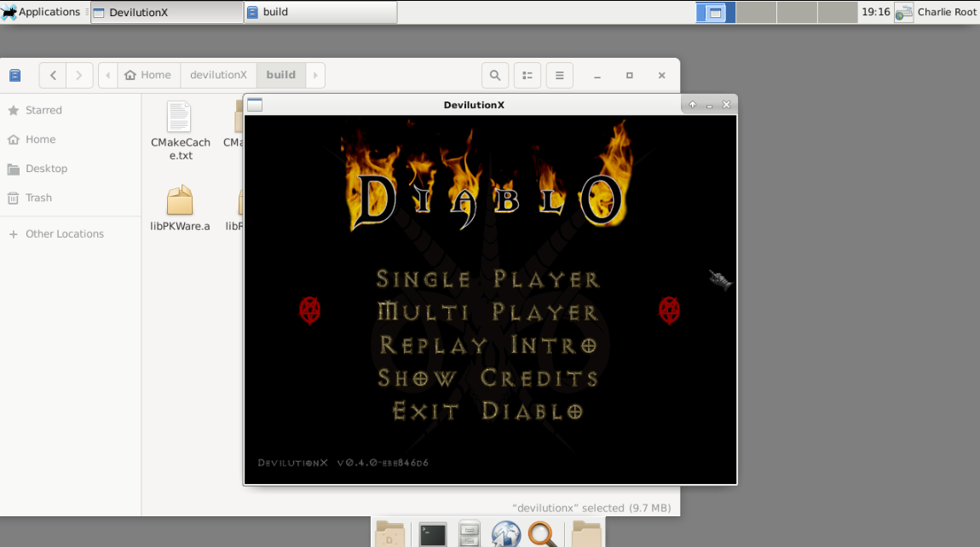980x547 pixels.
Task: Choose Show Credits menu entry
Action: (488, 377)
